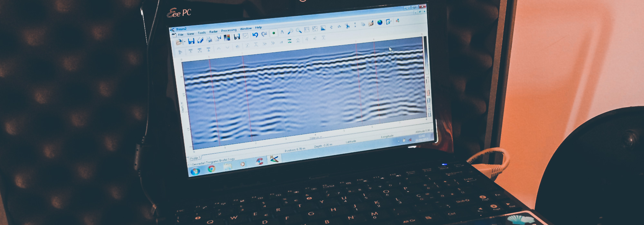Click the paintbrush icon beside the globe

pos(371,23)
